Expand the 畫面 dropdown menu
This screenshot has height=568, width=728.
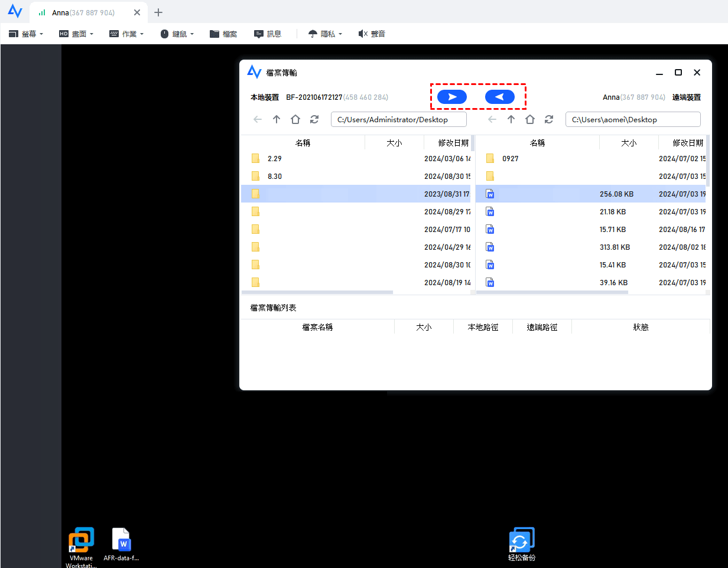[76, 34]
